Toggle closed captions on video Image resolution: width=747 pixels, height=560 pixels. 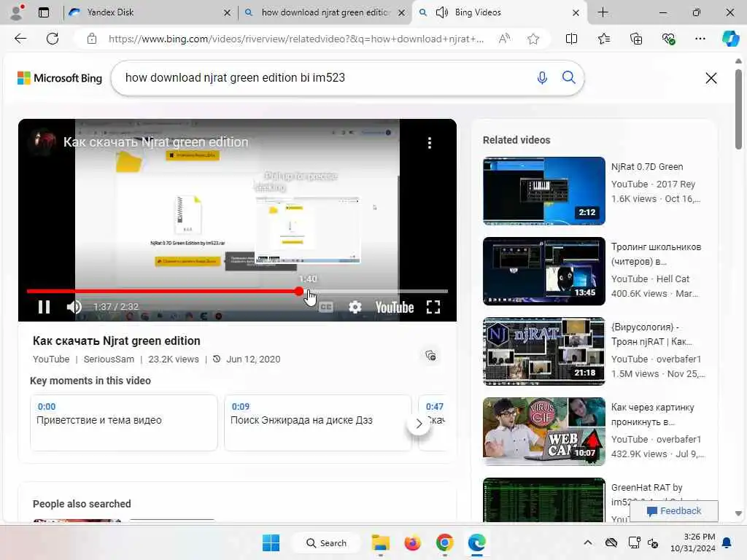coord(326,307)
